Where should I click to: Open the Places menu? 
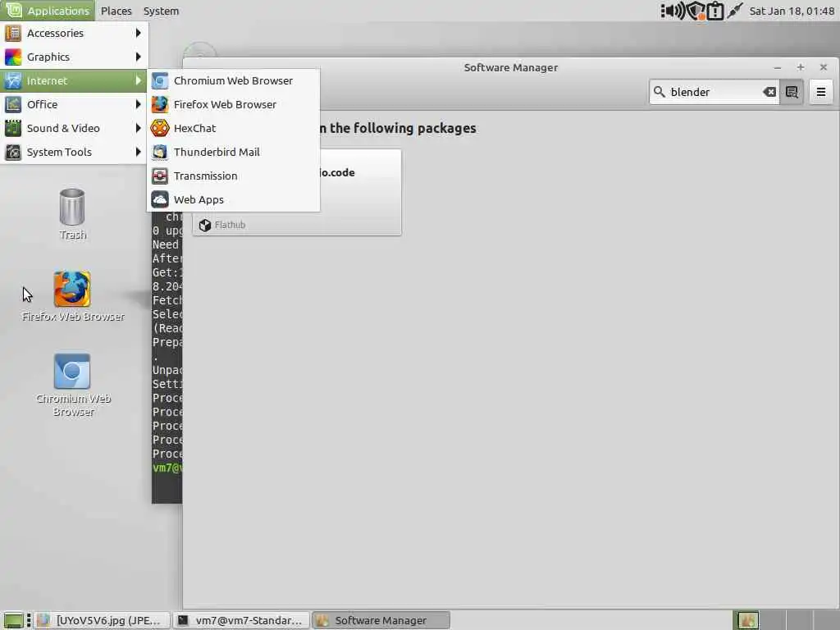click(116, 11)
